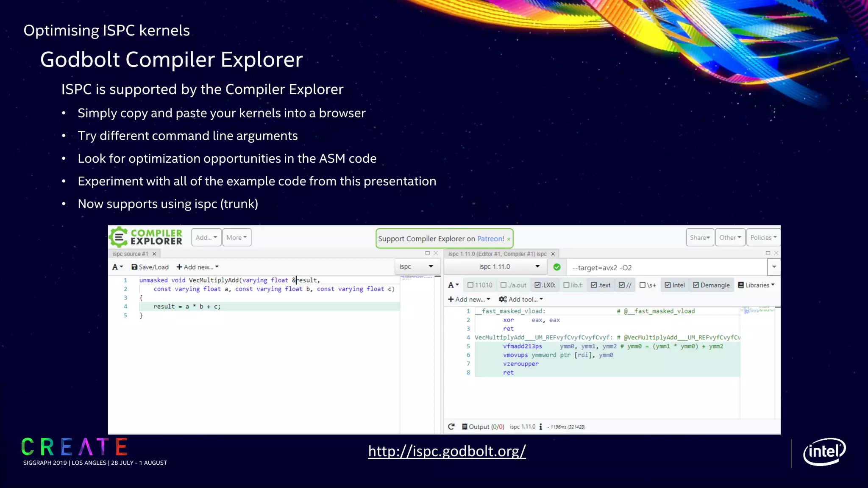Screen dimensions: 868x488
Task: Close the ispc source #1 tab
Action: click(154, 254)
